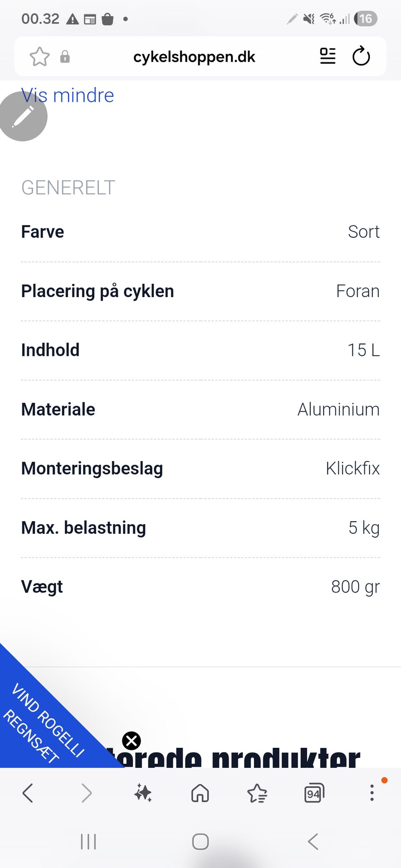
Task: Close the Rogelli promo banner
Action: coord(131,741)
